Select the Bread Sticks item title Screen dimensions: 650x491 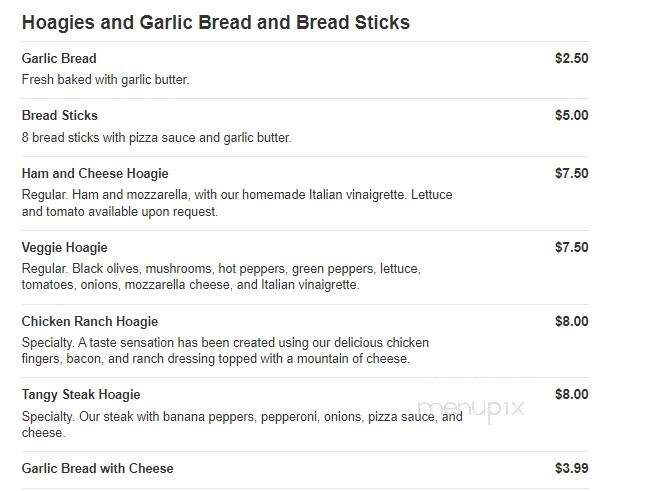point(60,116)
